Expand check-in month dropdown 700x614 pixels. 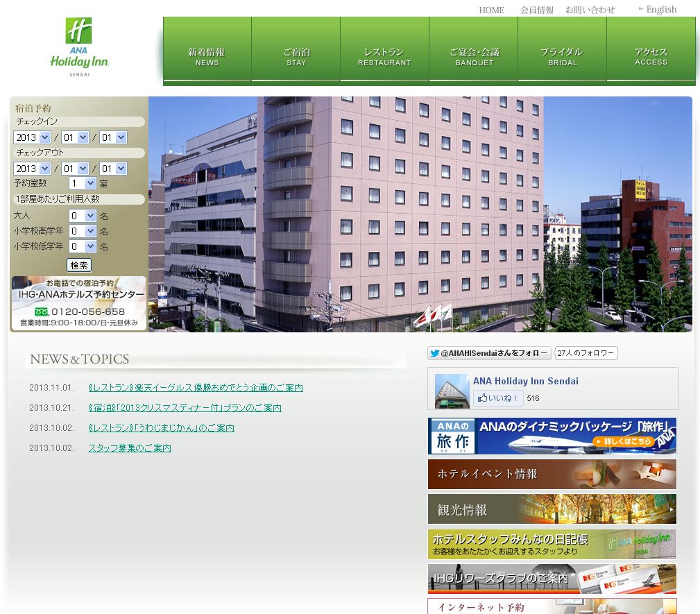click(x=74, y=137)
